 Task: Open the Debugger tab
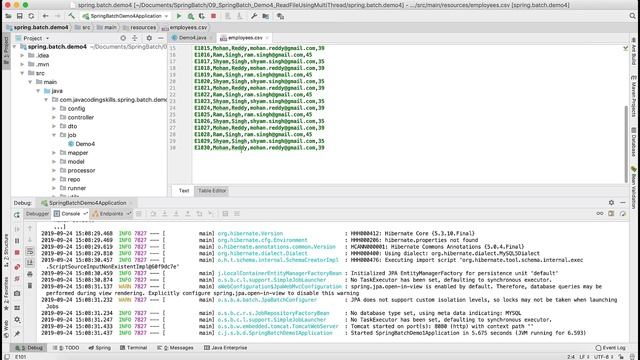37,214
